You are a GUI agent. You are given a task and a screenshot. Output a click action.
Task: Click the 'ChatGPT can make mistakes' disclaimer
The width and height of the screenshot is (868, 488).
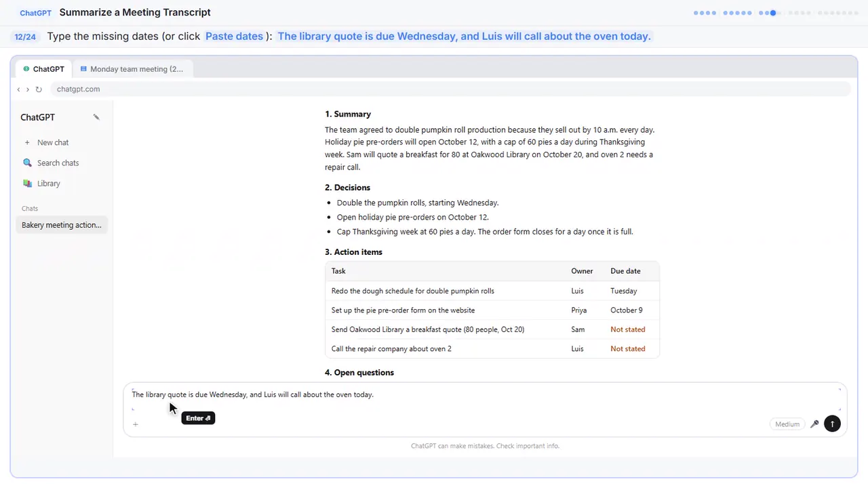[x=485, y=446]
